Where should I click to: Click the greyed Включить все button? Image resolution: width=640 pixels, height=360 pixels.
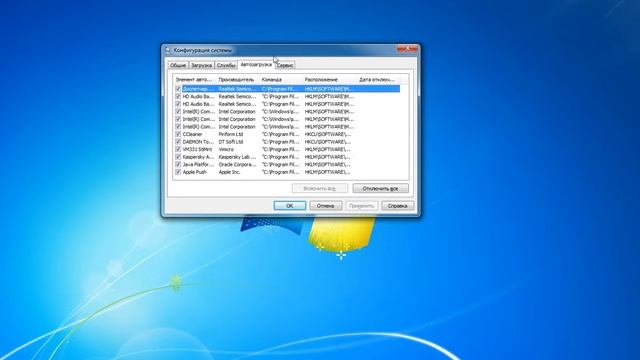coord(320,189)
